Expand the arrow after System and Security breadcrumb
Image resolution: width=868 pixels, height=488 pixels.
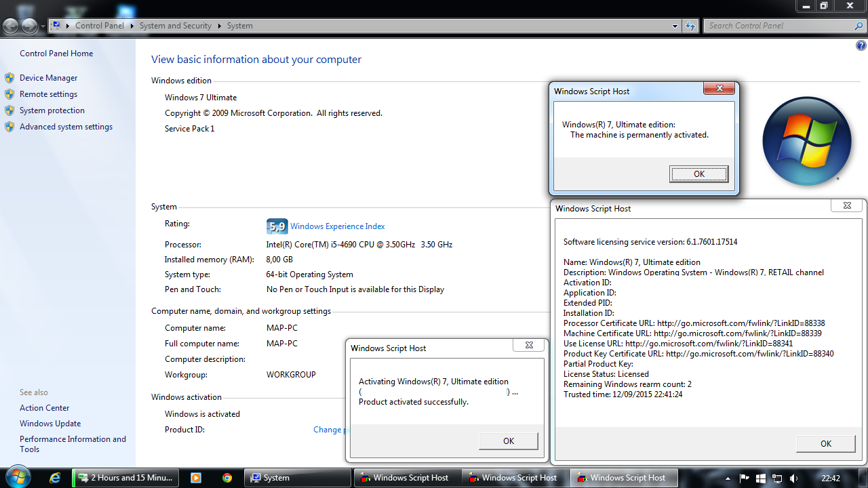[x=218, y=26]
